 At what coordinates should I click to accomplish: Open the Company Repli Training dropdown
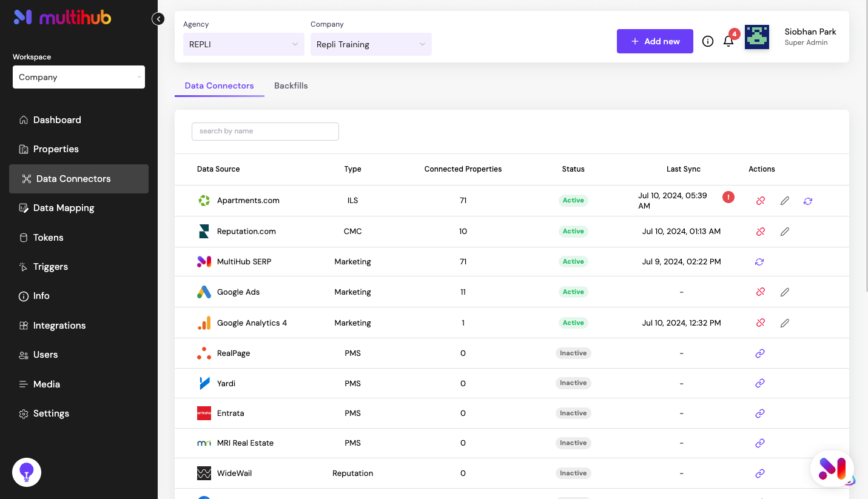click(371, 44)
